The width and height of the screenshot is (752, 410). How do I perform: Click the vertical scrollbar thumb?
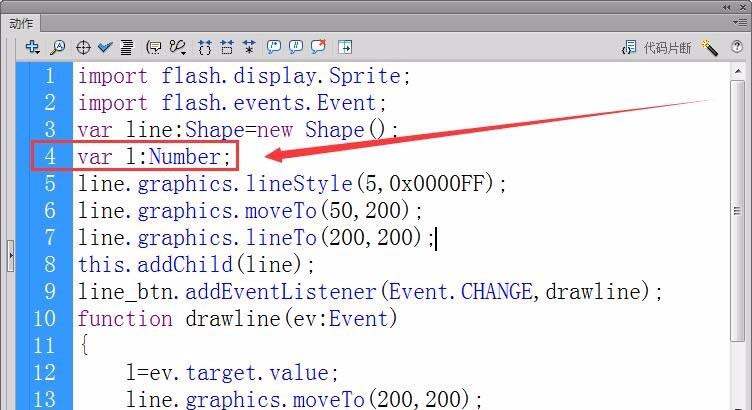pos(738,211)
